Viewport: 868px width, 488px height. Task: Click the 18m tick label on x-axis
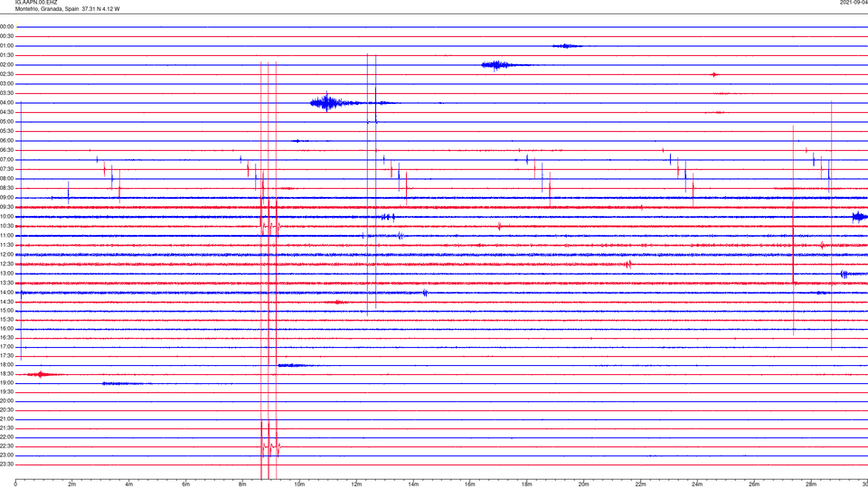tap(527, 484)
